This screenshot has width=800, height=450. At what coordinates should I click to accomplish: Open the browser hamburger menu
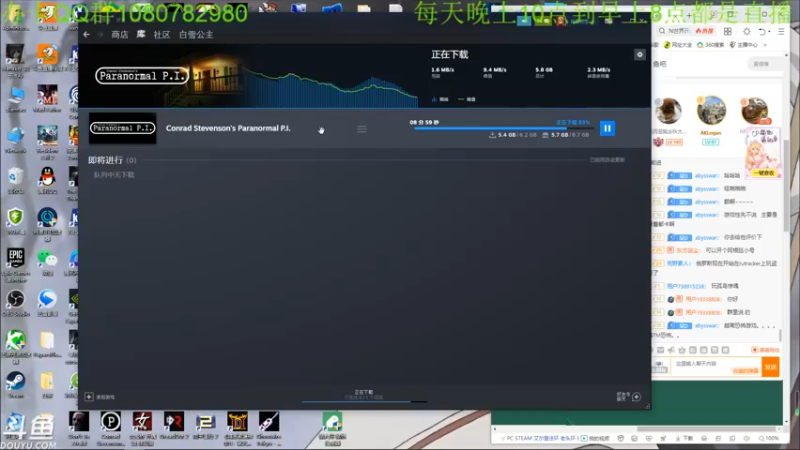(x=781, y=32)
